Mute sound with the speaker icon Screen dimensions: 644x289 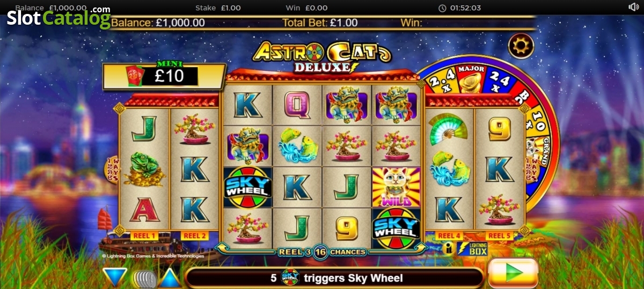click(x=633, y=7)
